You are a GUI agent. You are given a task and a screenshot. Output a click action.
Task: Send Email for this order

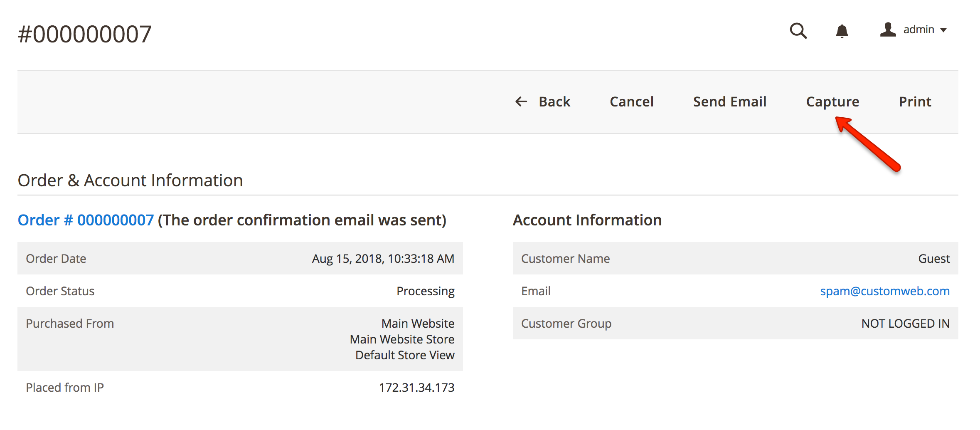[x=729, y=101]
